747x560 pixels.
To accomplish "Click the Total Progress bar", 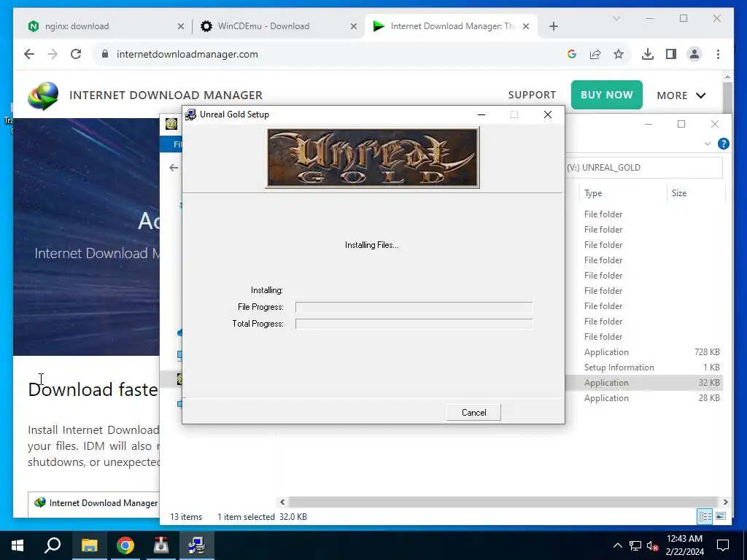I will (414, 324).
